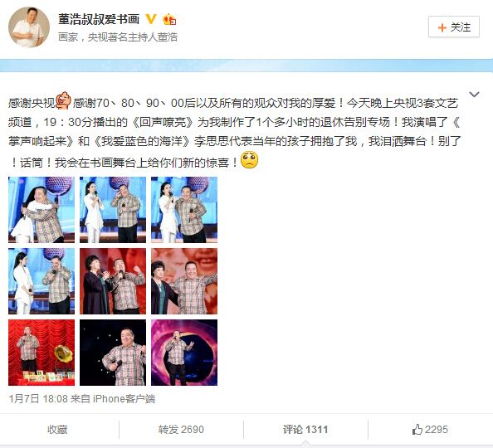The width and height of the screenshot is (493, 448).
Task: Click the orange plus on 关注 button
Action: coord(442,27)
